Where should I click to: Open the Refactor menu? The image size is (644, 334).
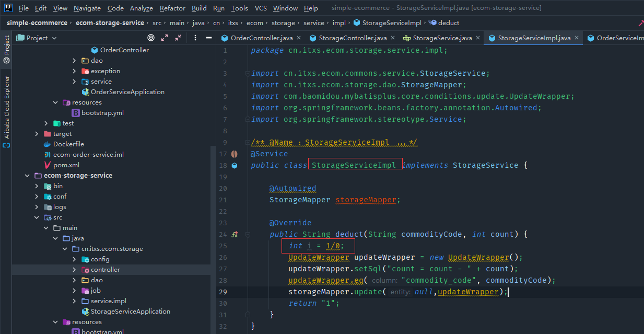click(172, 8)
